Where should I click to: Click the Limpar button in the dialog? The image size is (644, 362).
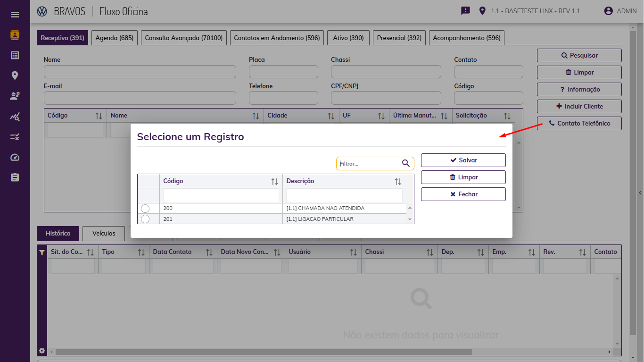(463, 177)
